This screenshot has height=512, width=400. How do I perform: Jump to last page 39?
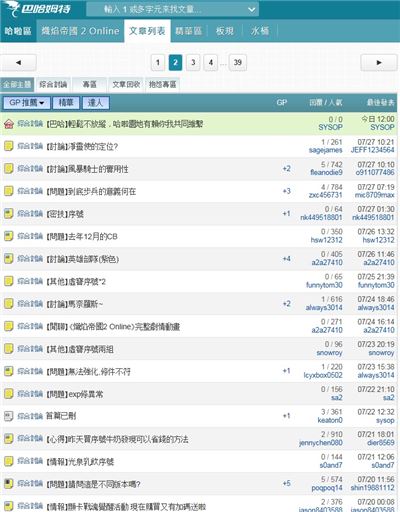238,62
